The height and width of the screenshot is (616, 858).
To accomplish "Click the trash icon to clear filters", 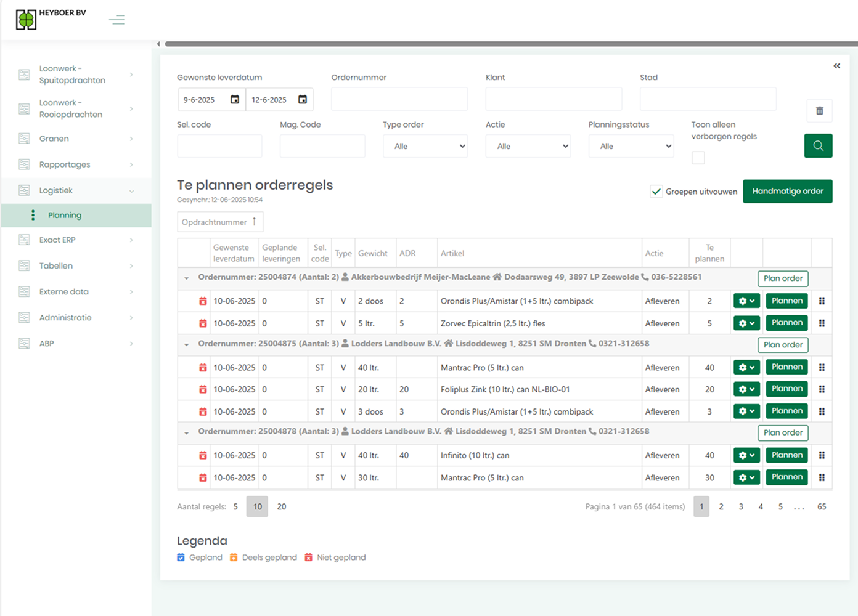I will 819,111.
